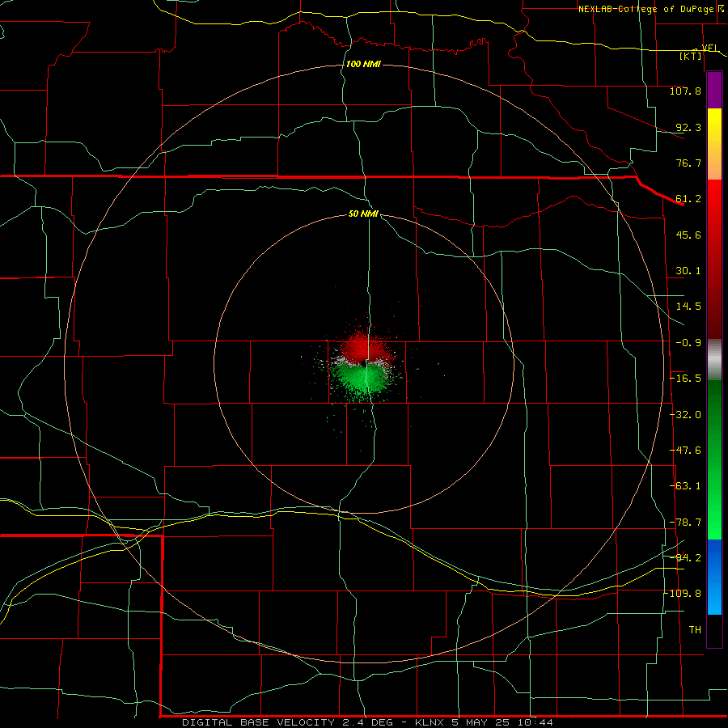Click the 76.7 scale value
The height and width of the screenshot is (728, 728).
point(688,163)
